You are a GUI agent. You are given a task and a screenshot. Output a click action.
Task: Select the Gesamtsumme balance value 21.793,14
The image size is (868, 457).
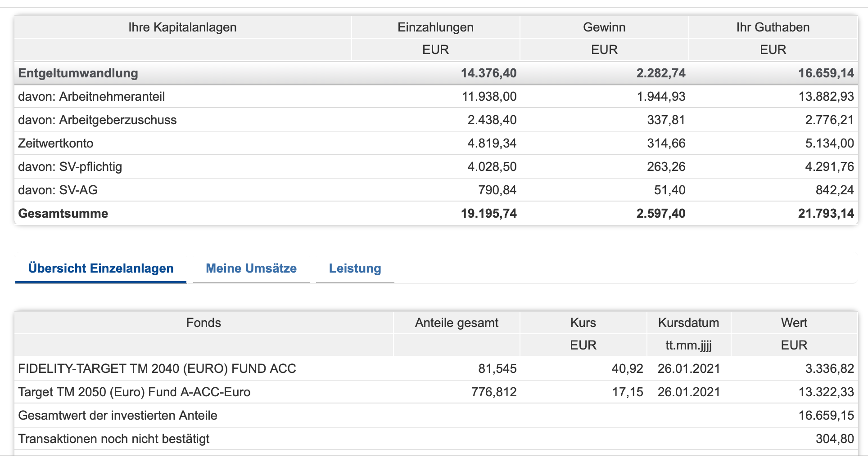tap(826, 214)
